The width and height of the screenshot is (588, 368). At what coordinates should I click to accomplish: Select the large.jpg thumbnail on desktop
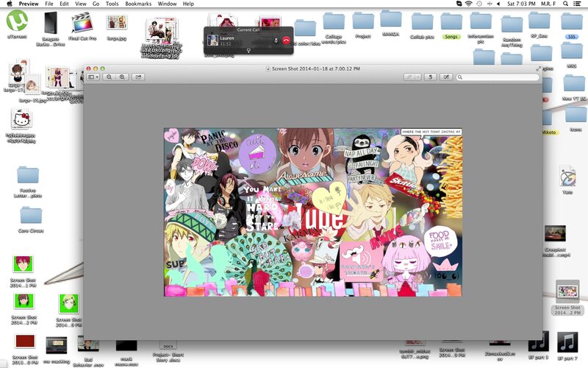[117, 24]
